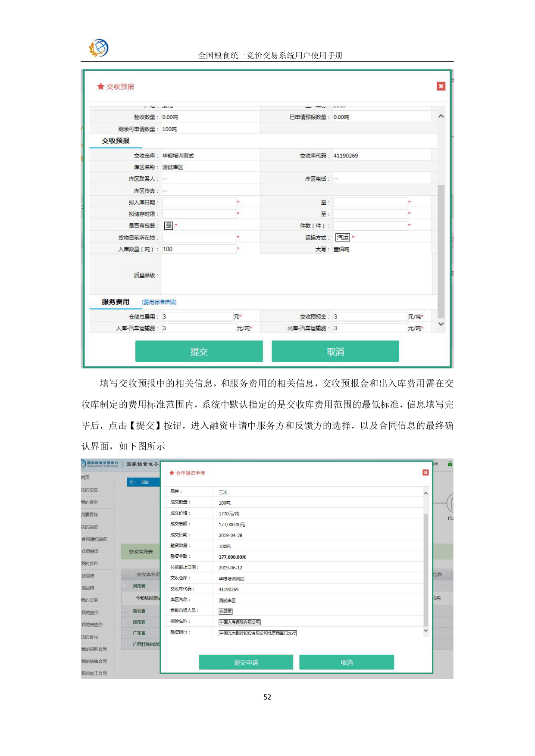Click the 入库-汽车运输费 input field
This screenshot has width=535, height=756.
199,328
